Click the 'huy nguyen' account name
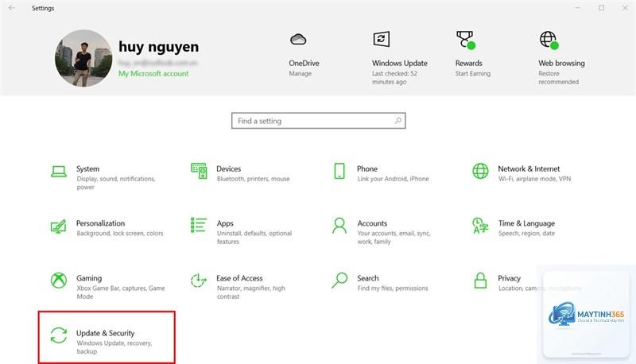Image resolution: width=636 pixels, height=364 pixels. [x=158, y=47]
